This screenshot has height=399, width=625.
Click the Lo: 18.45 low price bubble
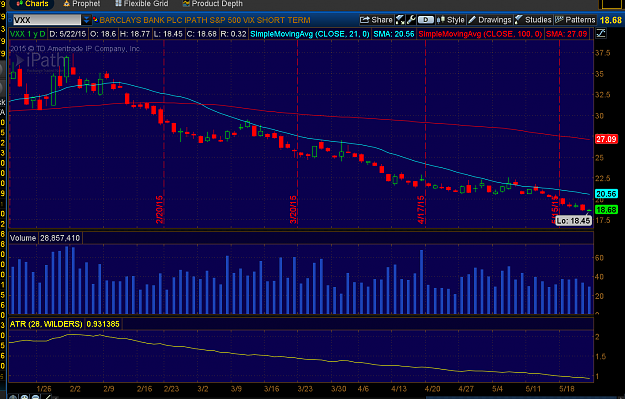pos(573,220)
